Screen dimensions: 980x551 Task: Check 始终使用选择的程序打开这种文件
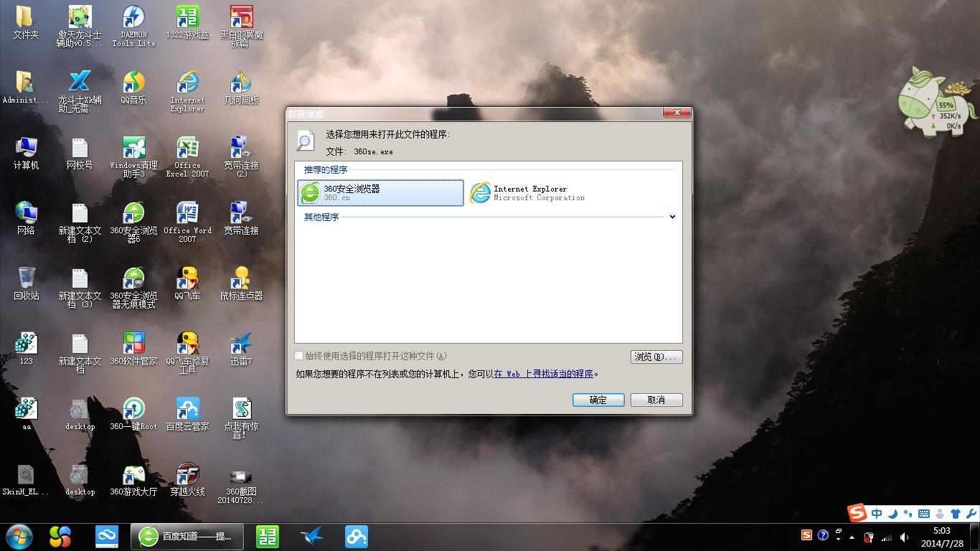[x=298, y=355]
